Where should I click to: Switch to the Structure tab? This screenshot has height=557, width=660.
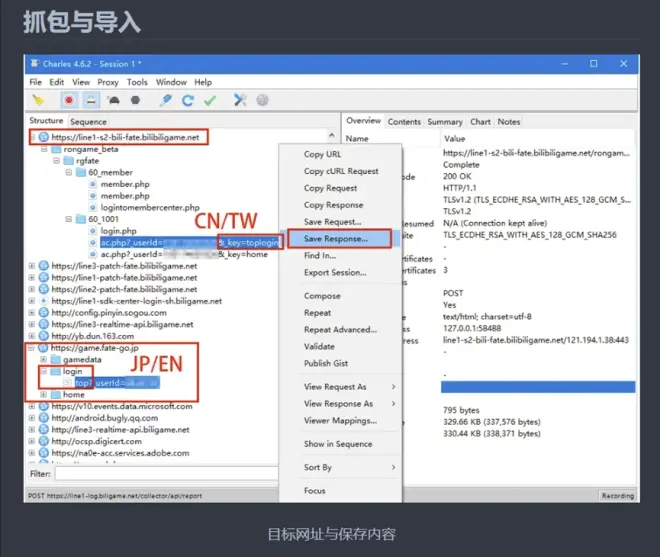point(46,121)
